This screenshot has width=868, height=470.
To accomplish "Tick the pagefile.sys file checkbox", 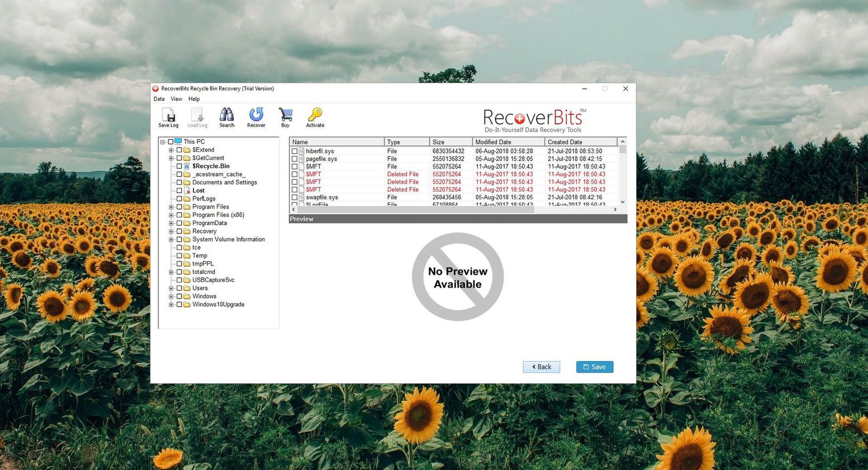I will (294, 159).
